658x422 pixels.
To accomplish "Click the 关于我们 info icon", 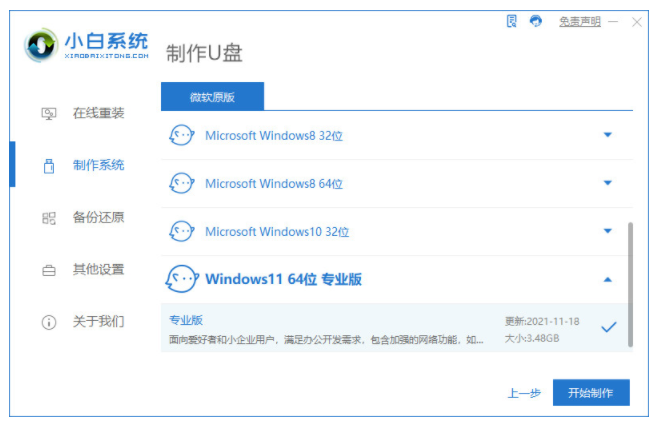I will point(49,322).
